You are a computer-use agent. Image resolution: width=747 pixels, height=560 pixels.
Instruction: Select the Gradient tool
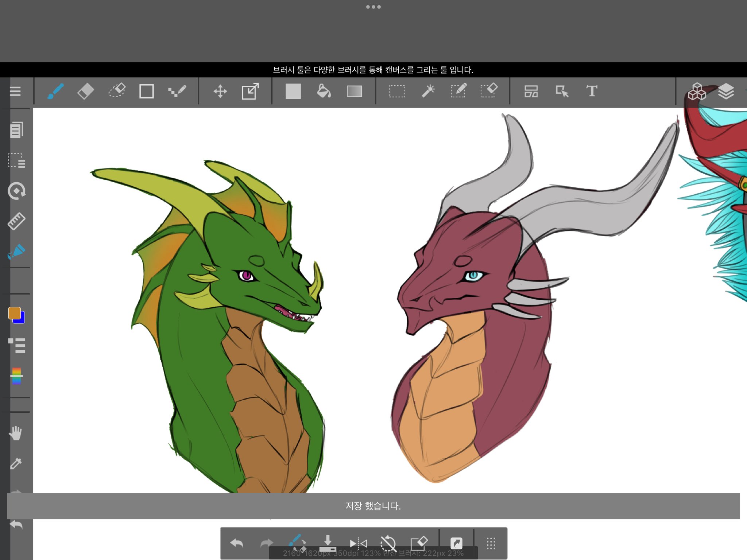tap(354, 91)
